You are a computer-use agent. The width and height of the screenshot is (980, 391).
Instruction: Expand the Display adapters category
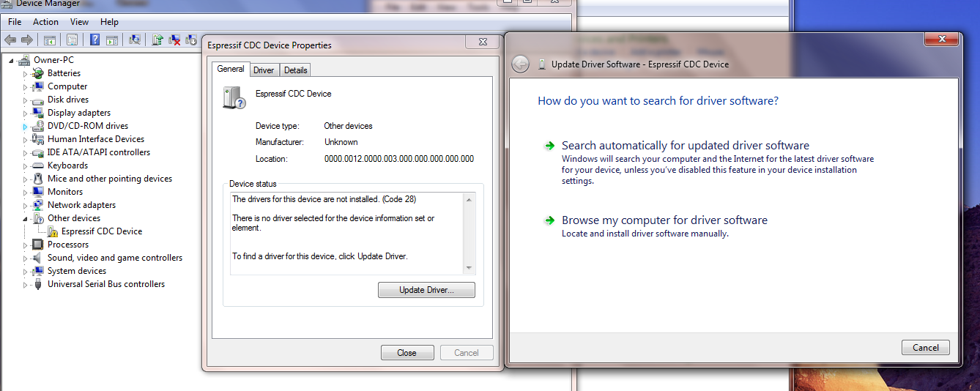pos(25,113)
